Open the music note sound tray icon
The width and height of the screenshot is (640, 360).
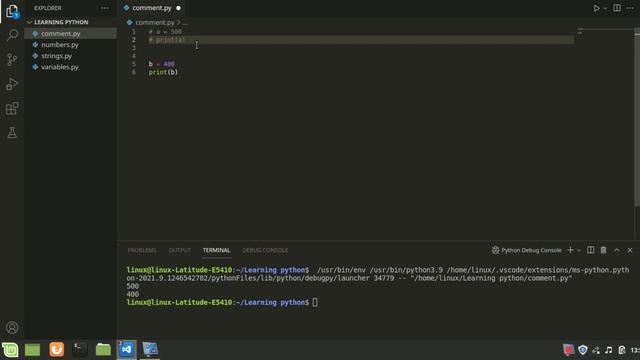tap(609, 350)
